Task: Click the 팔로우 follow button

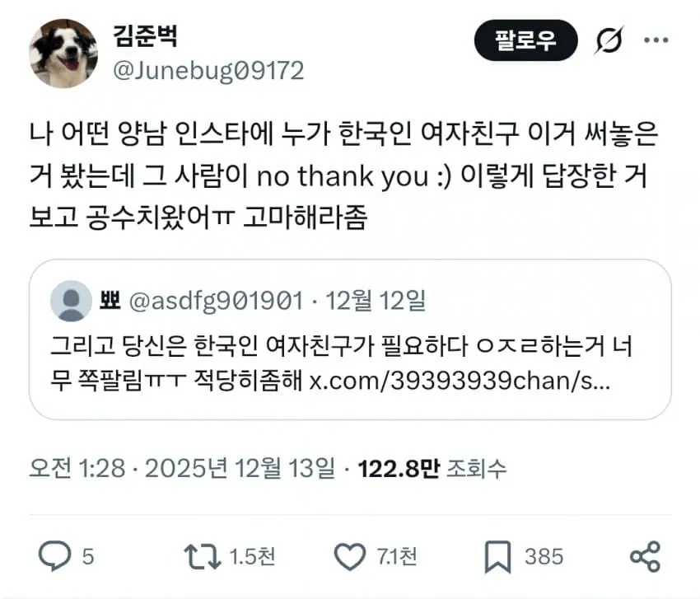Action: coord(525,40)
